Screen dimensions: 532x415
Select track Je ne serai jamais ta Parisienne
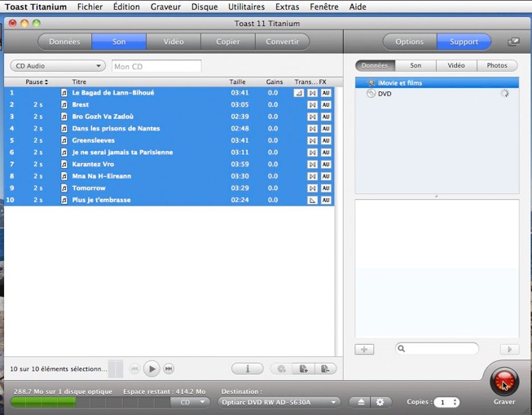169,152
